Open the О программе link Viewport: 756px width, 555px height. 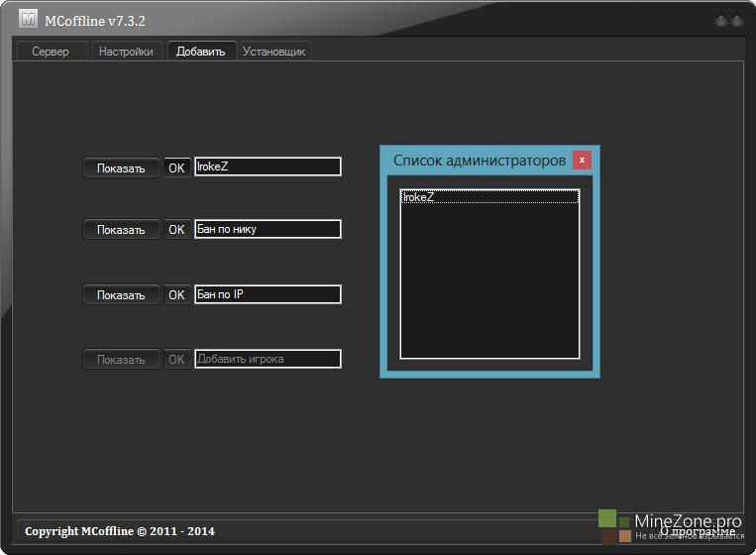[x=699, y=531]
